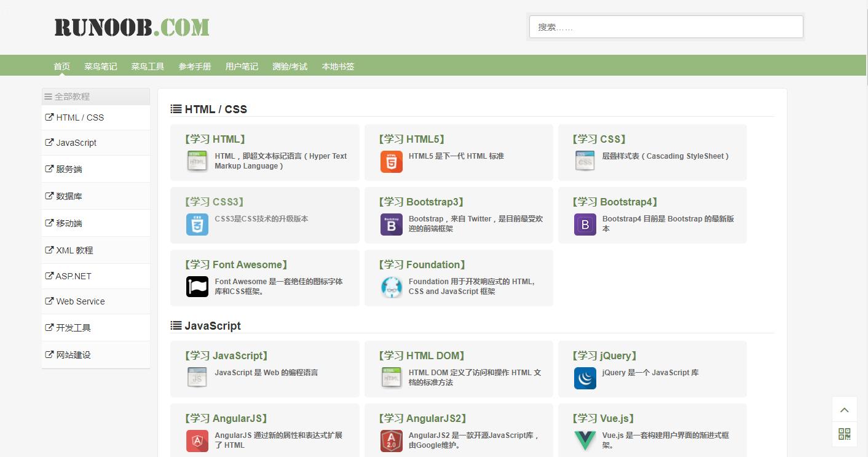
Task: Open the 【学习 JavaScript】 title link
Action: pyautogui.click(x=227, y=356)
